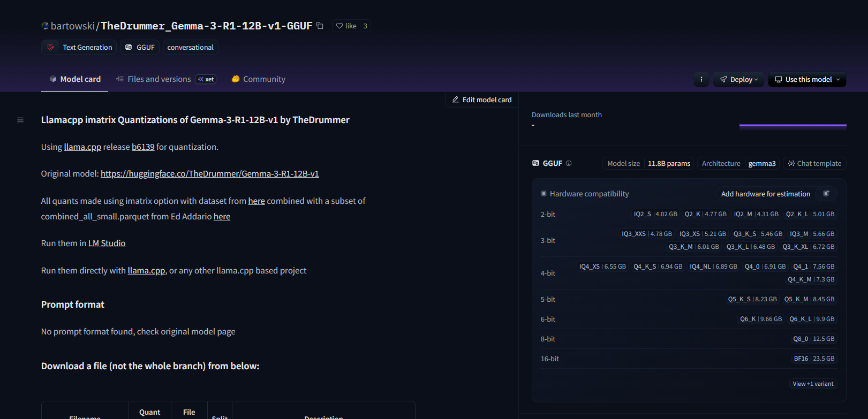Select the Q3_K_L 6.48 GB quant
The width and height of the screenshot is (868, 419).
tap(751, 247)
